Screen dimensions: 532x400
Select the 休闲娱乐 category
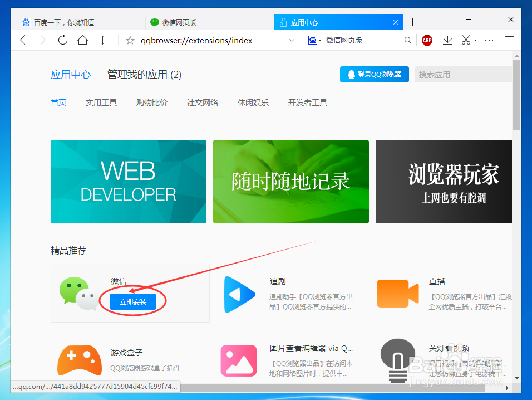click(x=253, y=103)
